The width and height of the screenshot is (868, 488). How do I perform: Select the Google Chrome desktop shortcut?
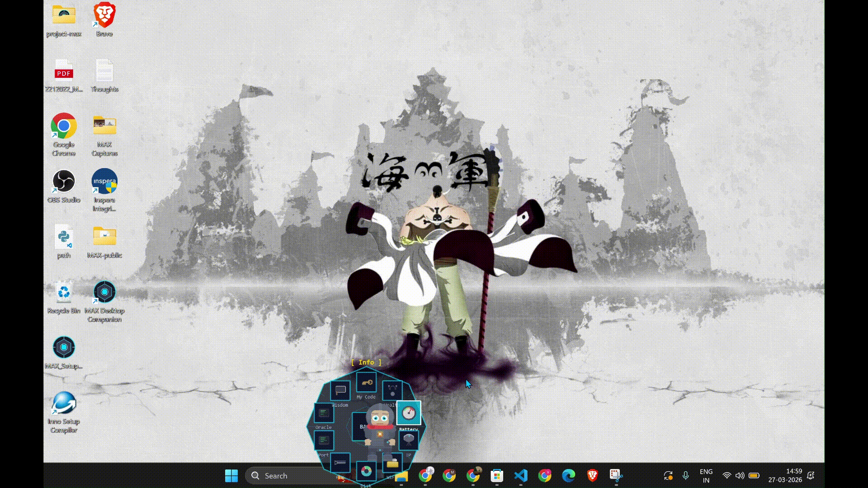(x=64, y=135)
